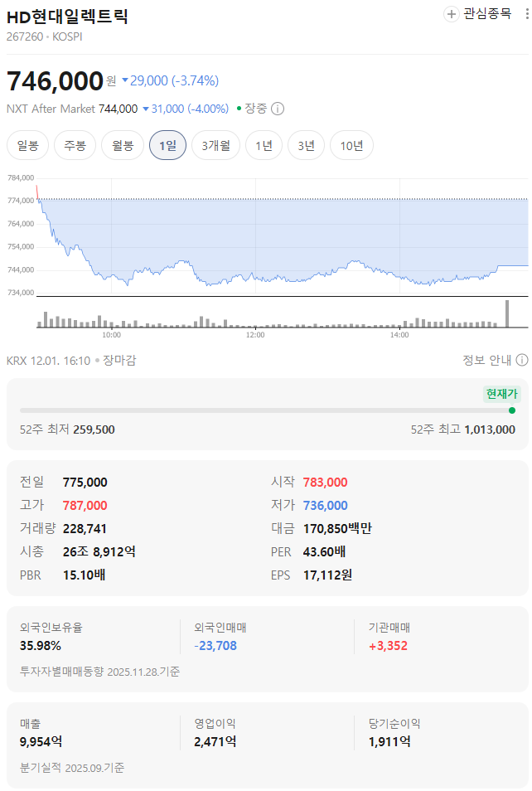Open the 정보 안내 info icon
The image size is (532, 791).
pyautogui.click(x=522, y=360)
